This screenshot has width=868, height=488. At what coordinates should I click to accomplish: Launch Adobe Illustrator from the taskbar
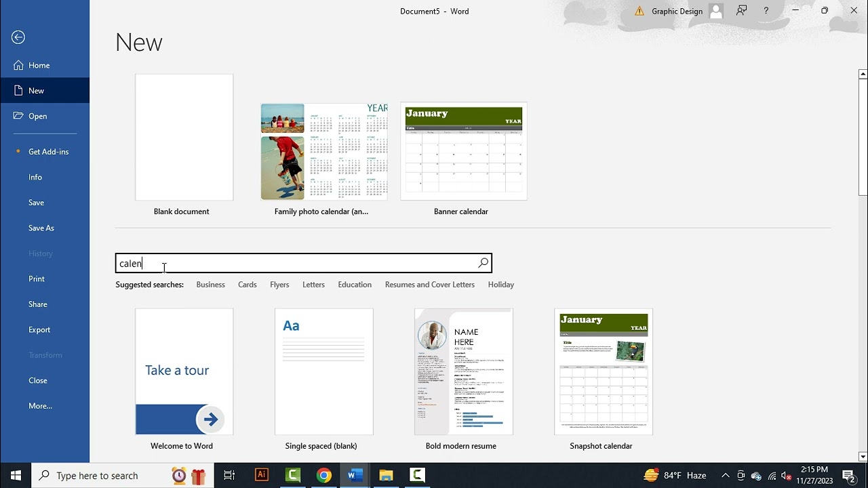pos(261,475)
